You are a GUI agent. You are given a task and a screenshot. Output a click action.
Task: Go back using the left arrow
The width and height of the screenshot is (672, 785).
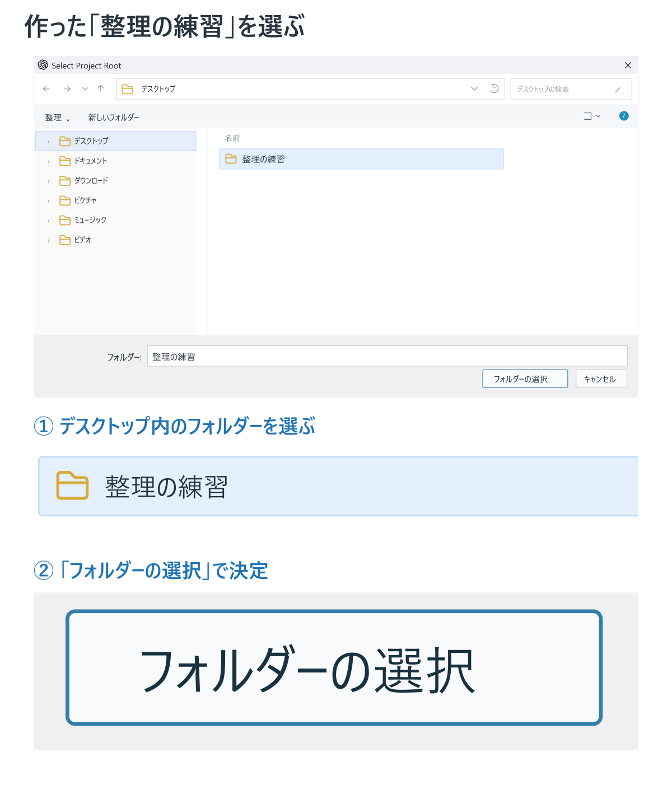pos(46,89)
